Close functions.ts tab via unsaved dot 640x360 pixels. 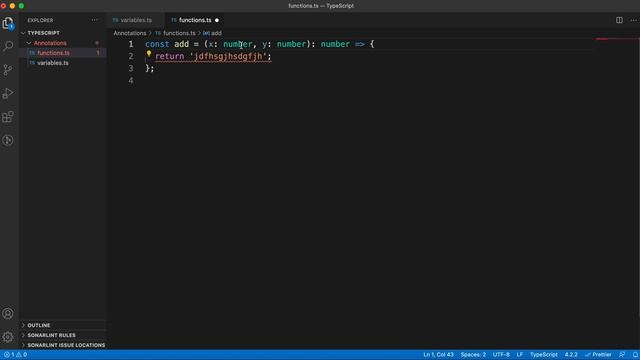point(217,20)
